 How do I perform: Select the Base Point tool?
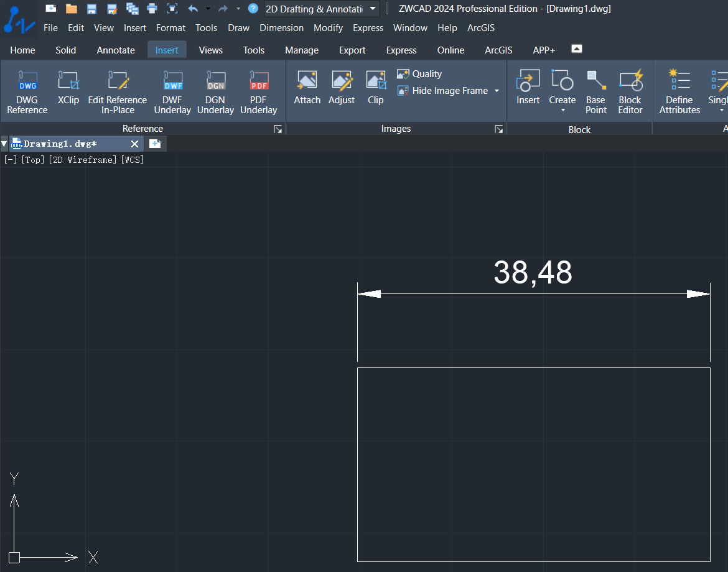596,92
